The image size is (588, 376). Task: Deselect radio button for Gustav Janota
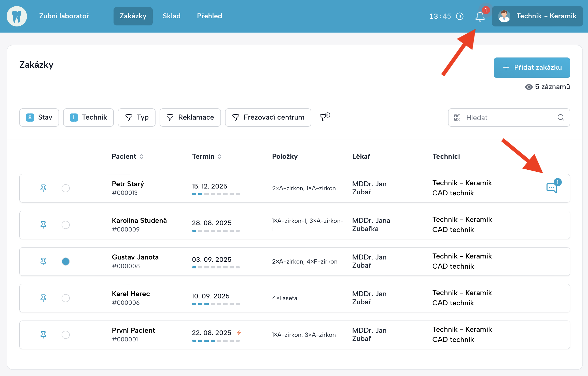pos(66,262)
